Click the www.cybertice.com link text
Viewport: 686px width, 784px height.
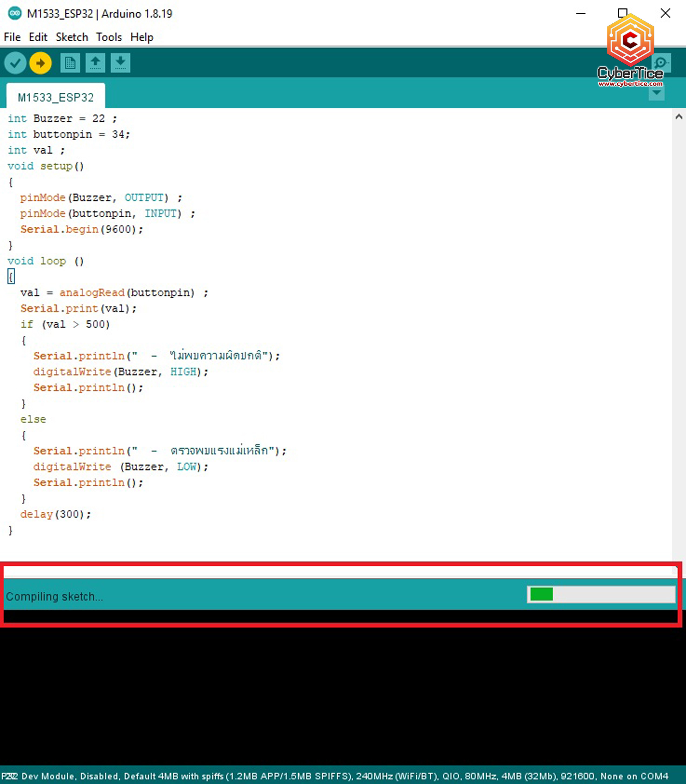coord(630,84)
